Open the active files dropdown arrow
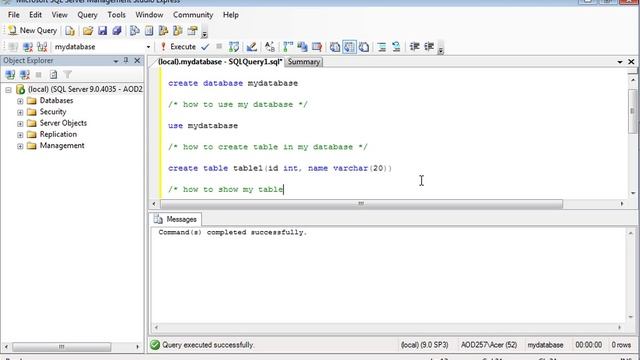Image resolution: width=640 pixels, height=360 pixels. point(620,62)
